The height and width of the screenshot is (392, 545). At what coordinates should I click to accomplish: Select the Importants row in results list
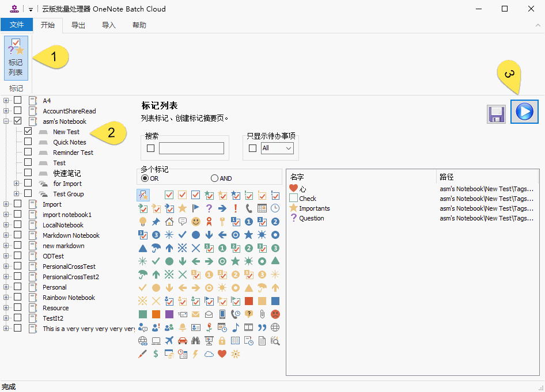(x=413, y=208)
